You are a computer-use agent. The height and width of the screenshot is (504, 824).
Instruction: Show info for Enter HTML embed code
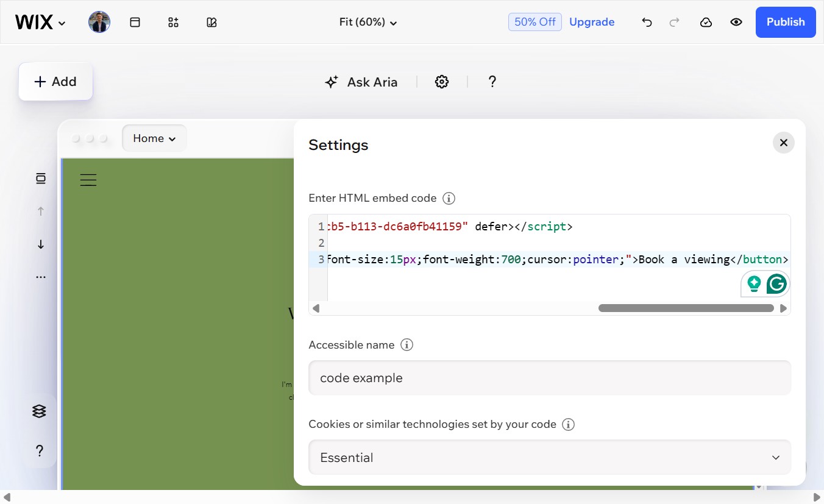click(x=449, y=198)
